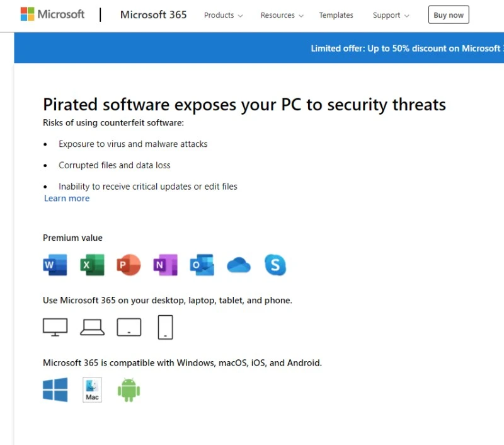
Task: Click the Word app icon
Action: [x=55, y=265]
